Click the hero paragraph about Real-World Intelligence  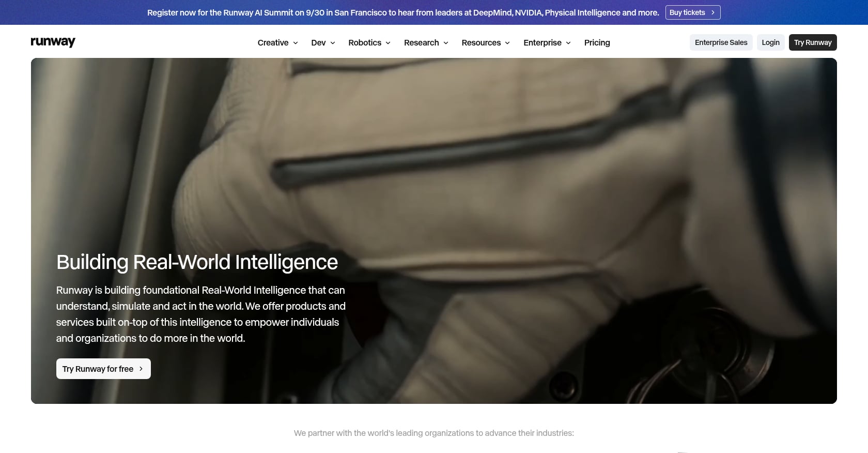pyautogui.click(x=201, y=314)
